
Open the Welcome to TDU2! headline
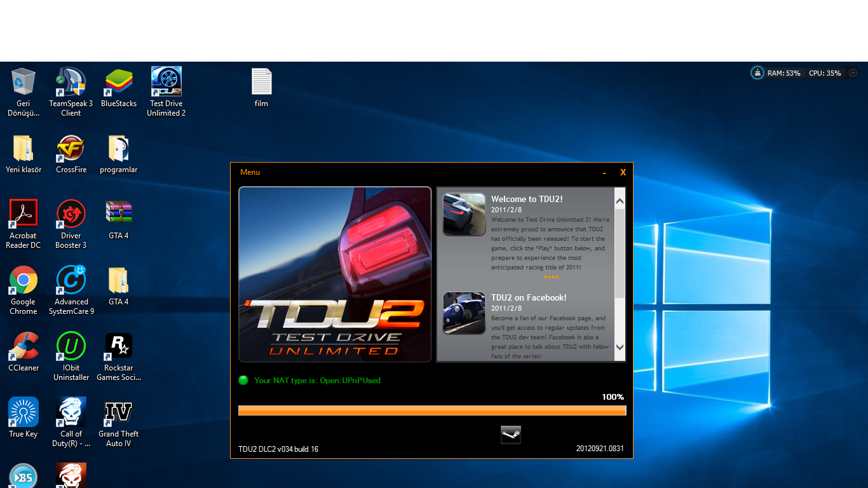pos(527,199)
